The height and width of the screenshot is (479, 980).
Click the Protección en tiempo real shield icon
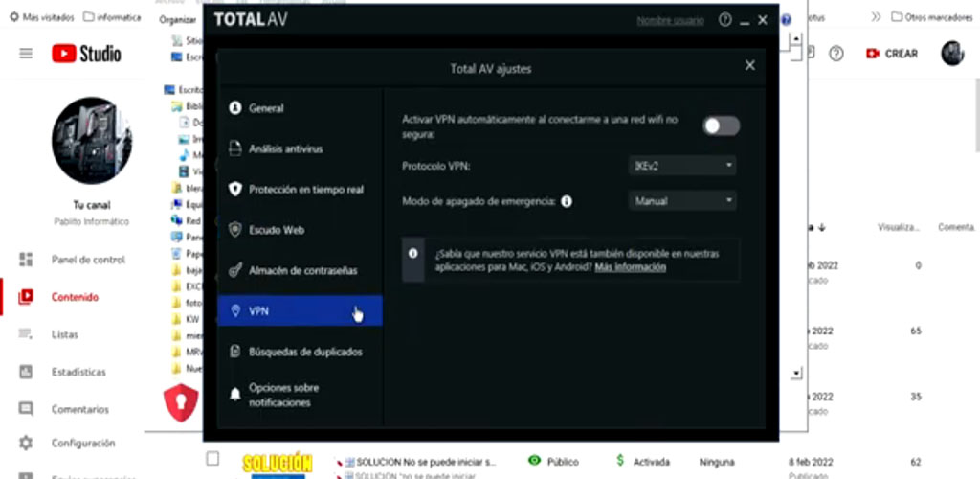click(x=235, y=190)
